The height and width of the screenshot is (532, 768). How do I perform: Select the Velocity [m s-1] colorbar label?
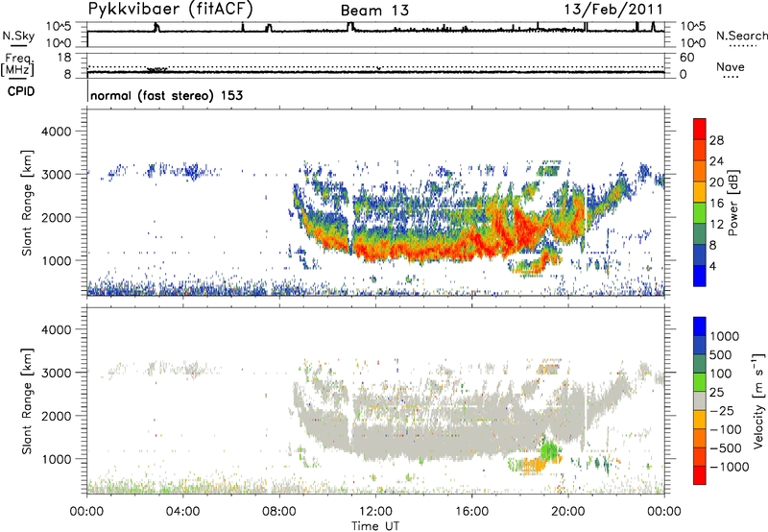click(758, 400)
